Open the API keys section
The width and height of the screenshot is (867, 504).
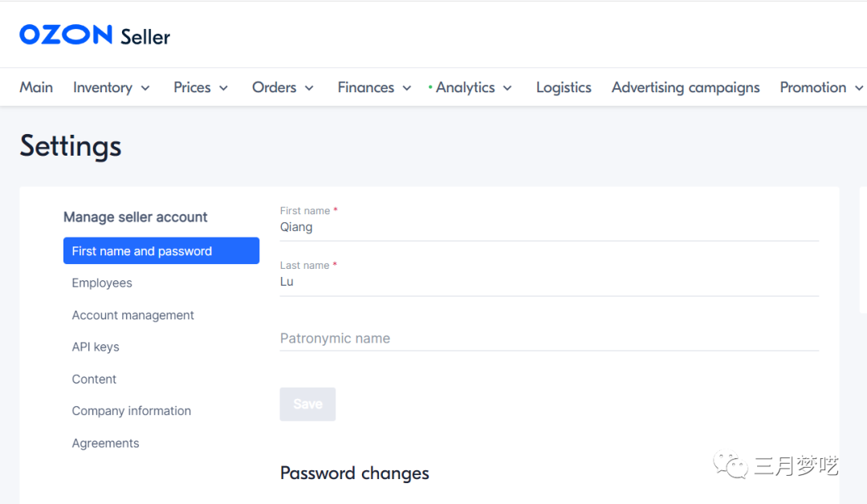pos(96,347)
